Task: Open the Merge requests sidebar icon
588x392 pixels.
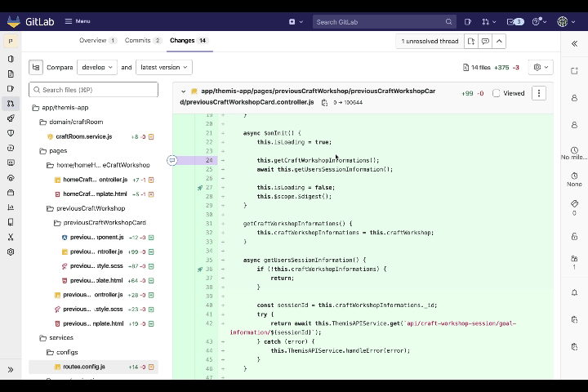Action: (11, 103)
